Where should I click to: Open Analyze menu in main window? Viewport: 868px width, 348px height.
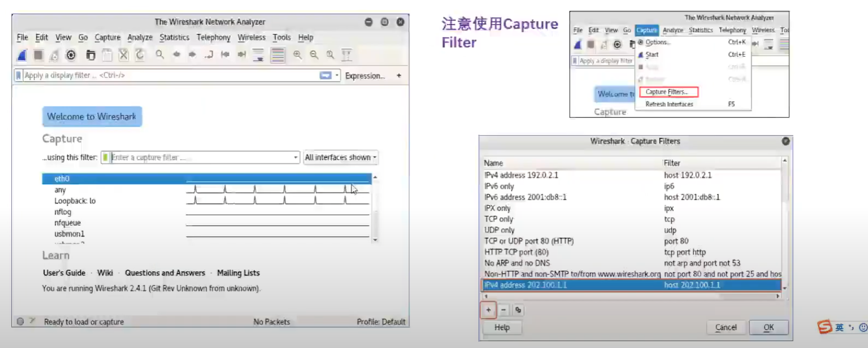140,37
